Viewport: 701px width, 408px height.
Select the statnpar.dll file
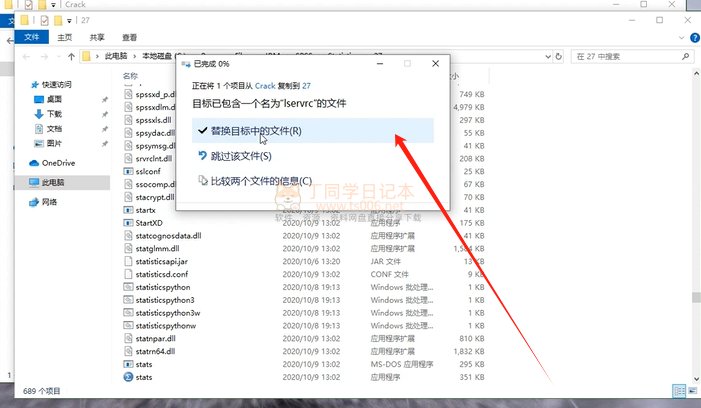pyautogui.click(x=156, y=339)
